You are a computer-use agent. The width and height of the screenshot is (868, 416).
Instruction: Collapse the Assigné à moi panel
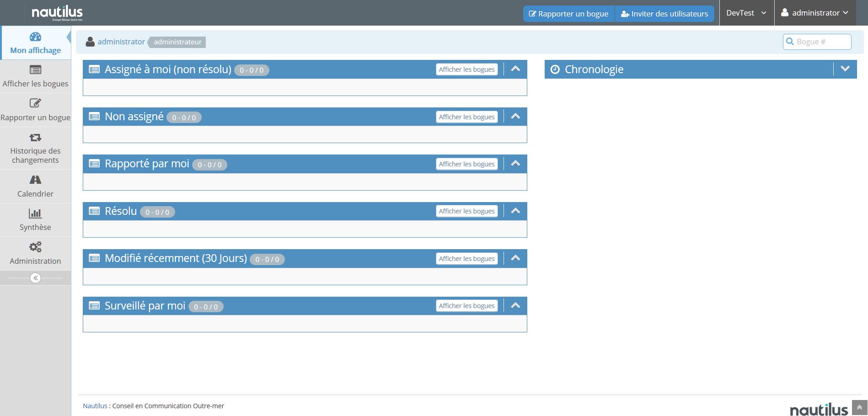click(x=515, y=69)
